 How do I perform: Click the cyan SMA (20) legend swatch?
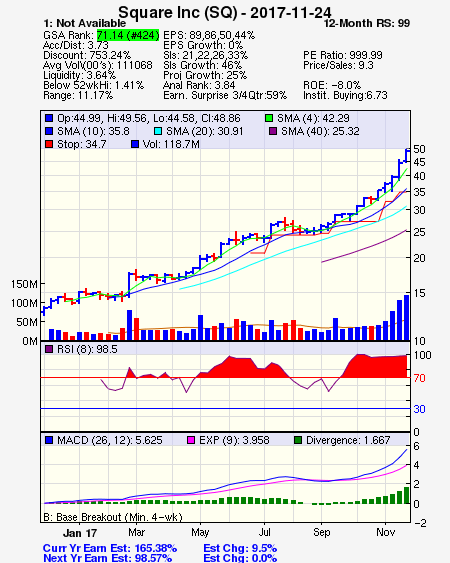point(158,131)
